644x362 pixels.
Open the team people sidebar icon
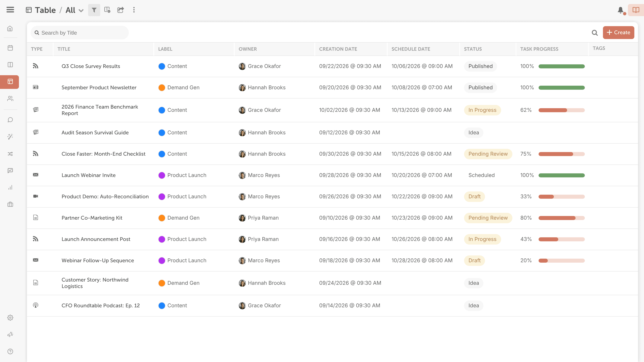(10, 98)
